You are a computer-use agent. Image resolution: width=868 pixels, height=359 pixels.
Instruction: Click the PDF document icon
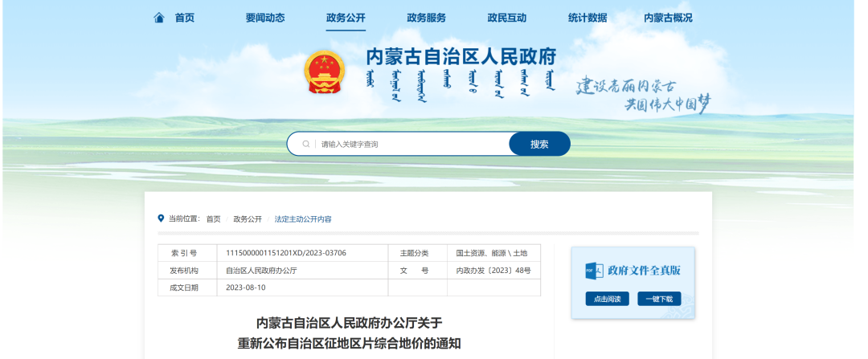594,271
